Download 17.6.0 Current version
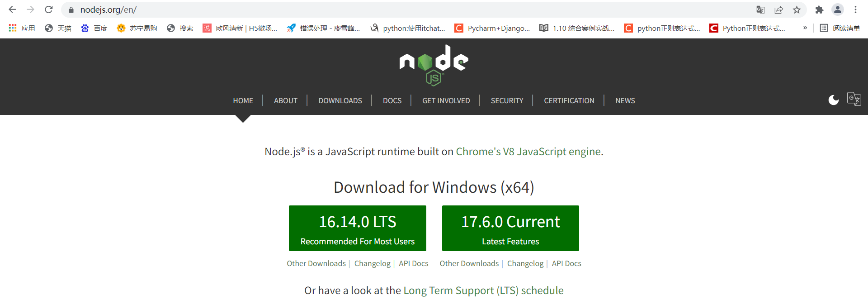 tap(510, 229)
